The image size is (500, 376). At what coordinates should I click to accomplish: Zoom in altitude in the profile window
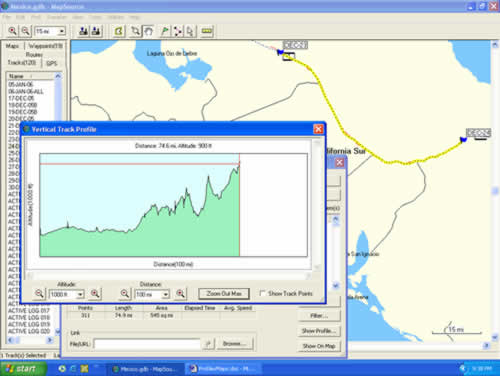point(95,294)
